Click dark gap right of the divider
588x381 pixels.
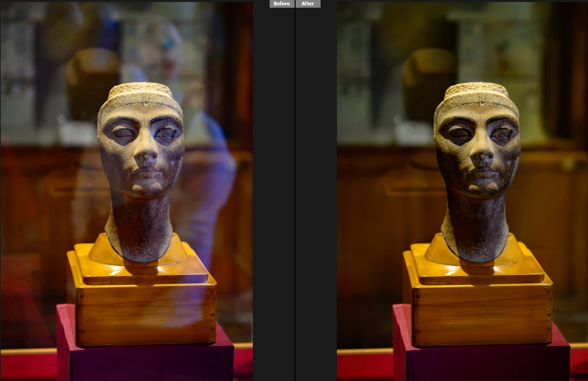click(316, 190)
